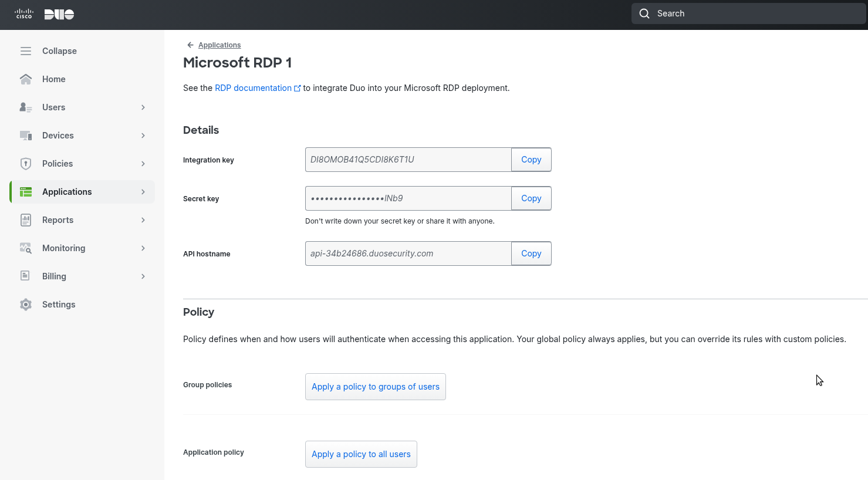Expand the Applications submenu chevron
Image resolution: width=868 pixels, height=480 pixels.
[143, 192]
